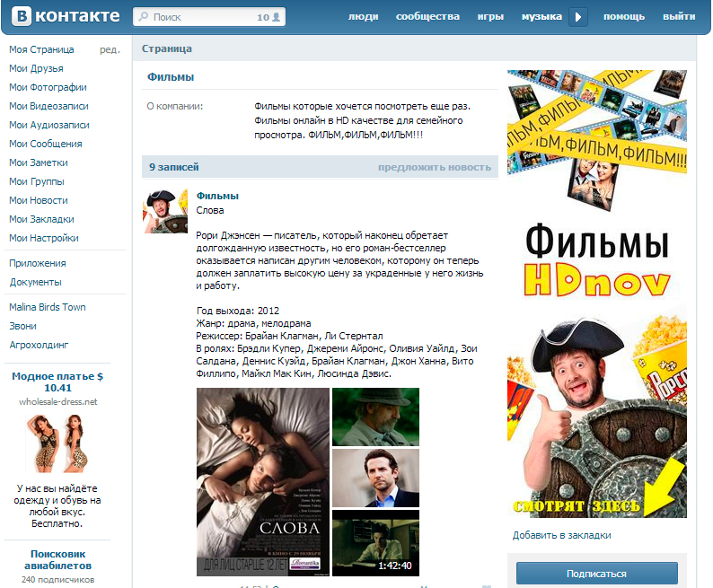Click the Модное платье $ 10.41 ad title
This screenshot has height=588, width=713.
tap(57, 382)
